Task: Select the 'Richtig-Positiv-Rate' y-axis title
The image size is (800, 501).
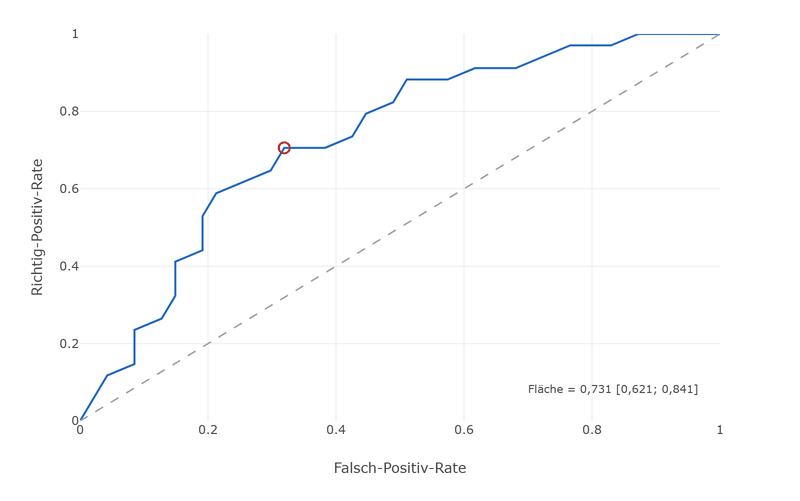Action: point(37,227)
